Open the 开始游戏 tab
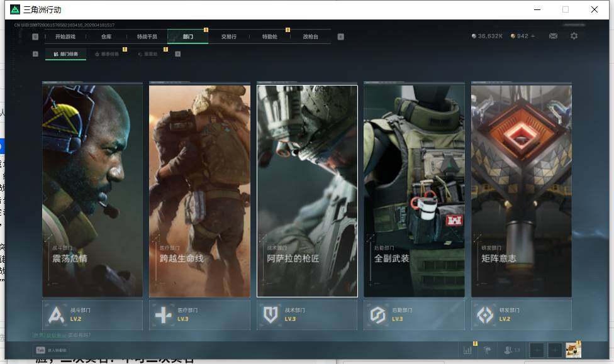The image size is (614, 364). (65, 37)
